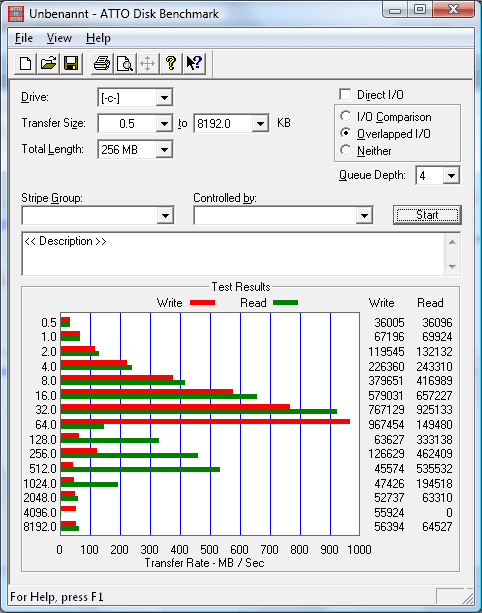Click the write value 36005
This screenshot has width=482, height=613.
tap(389, 323)
